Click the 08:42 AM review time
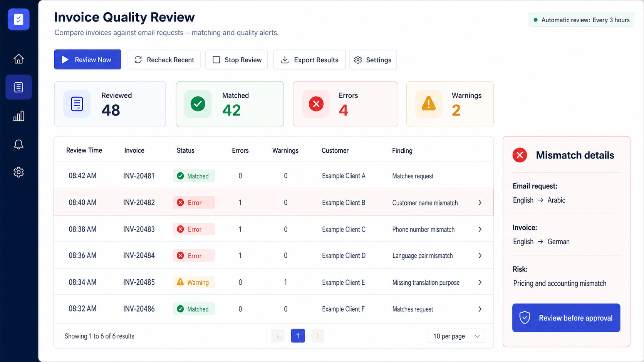Viewport: 644px width, 362px height. pyautogui.click(x=82, y=175)
